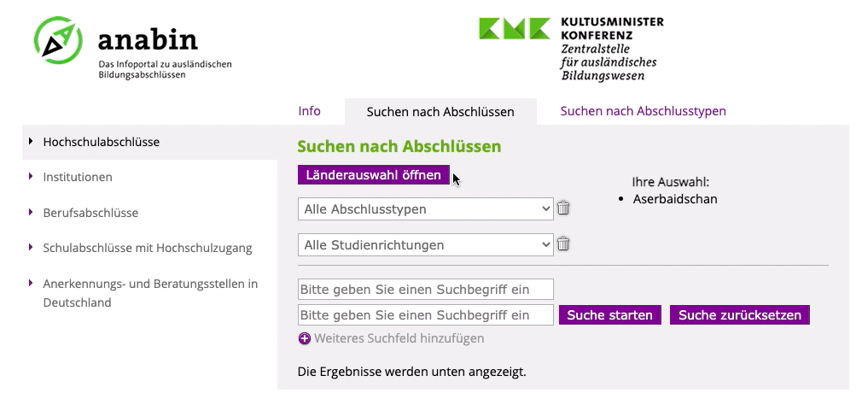
Task: Remove the Studienrichtungen filter via trash icon
Action: click(563, 244)
